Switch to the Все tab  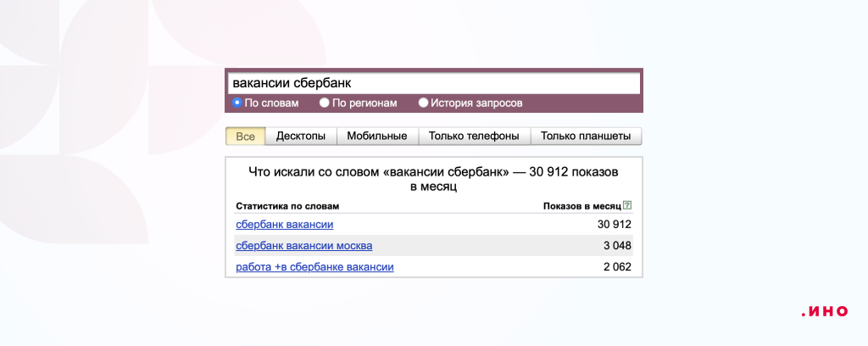[x=246, y=136]
